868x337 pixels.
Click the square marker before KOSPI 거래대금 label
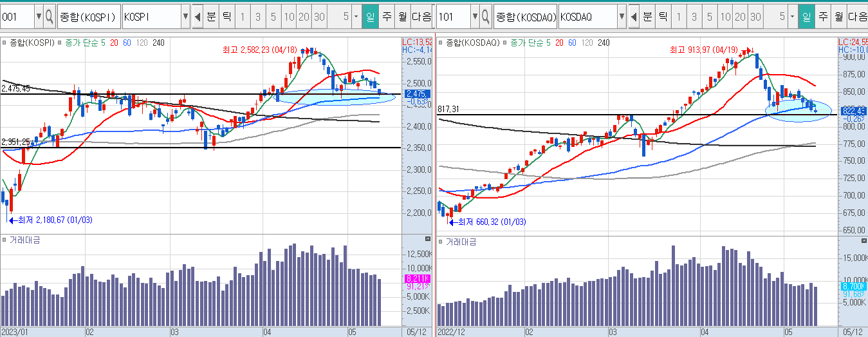tap(4, 240)
